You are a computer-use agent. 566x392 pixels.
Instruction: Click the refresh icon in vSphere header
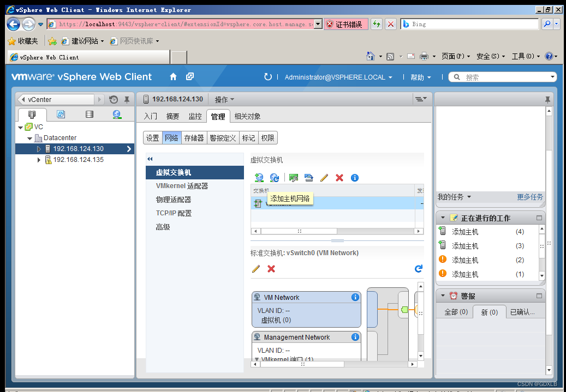click(x=267, y=77)
